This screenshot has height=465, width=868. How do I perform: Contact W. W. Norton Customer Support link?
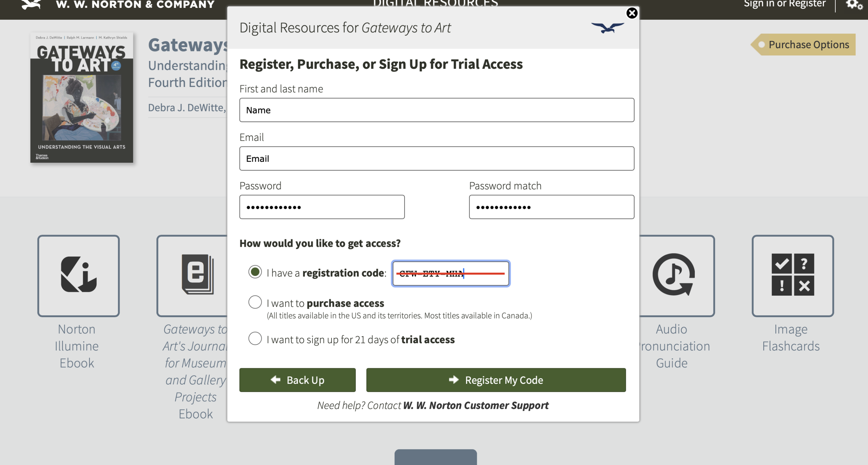click(x=476, y=405)
